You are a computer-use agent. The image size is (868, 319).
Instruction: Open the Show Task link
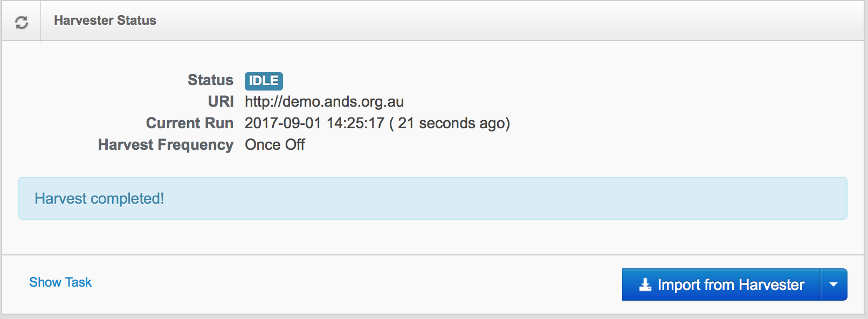coord(60,282)
